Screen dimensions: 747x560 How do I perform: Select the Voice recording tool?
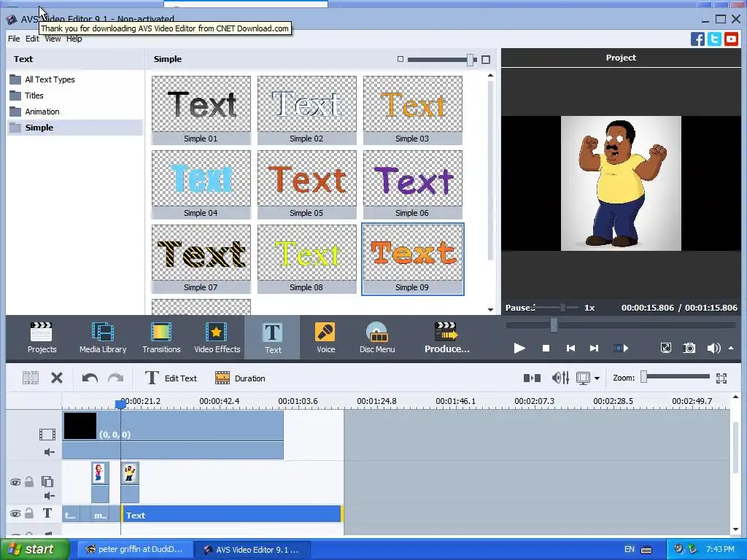pos(326,338)
